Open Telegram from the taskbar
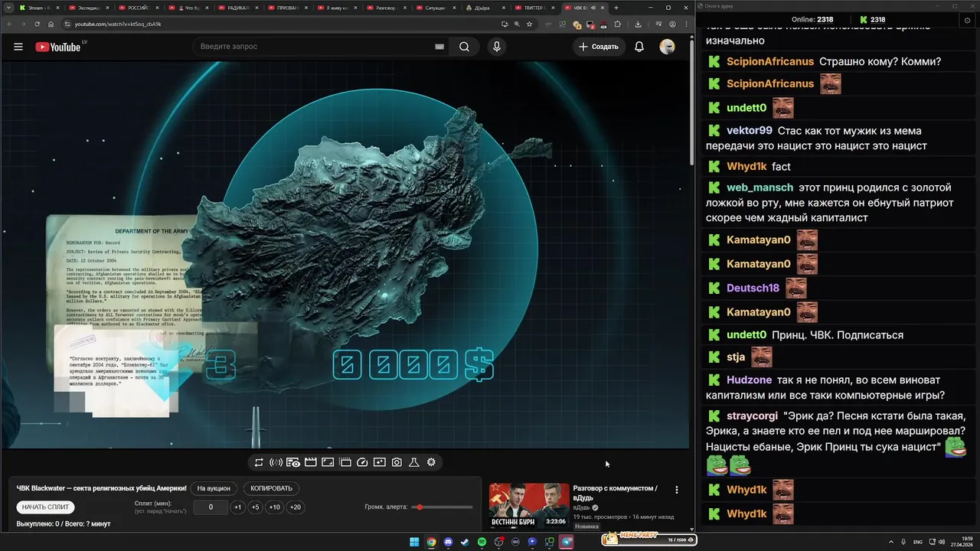980x551 pixels. [567, 542]
